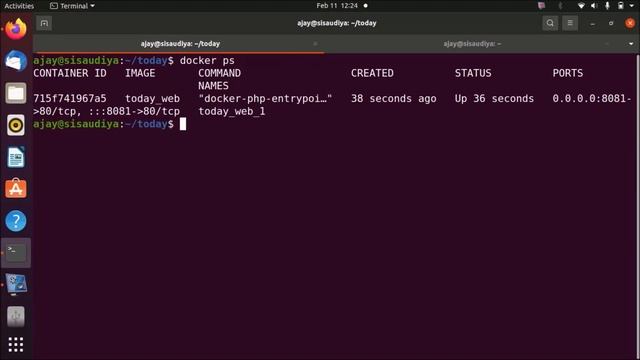Switch to the ajay@sisaudiya: ~ tab
The image size is (640, 360).
(x=472, y=44)
